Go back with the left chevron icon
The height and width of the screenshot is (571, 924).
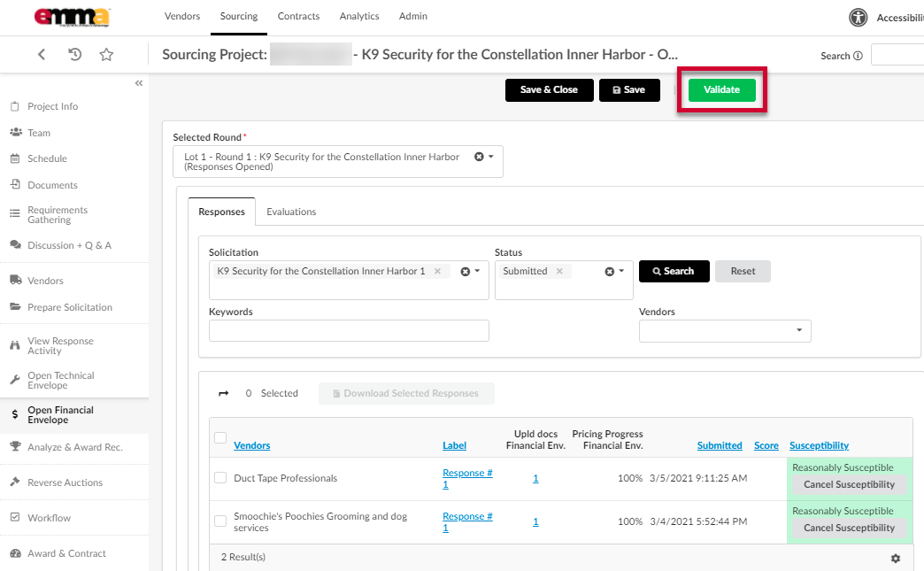pyautogui.click(x=42, y=55)
